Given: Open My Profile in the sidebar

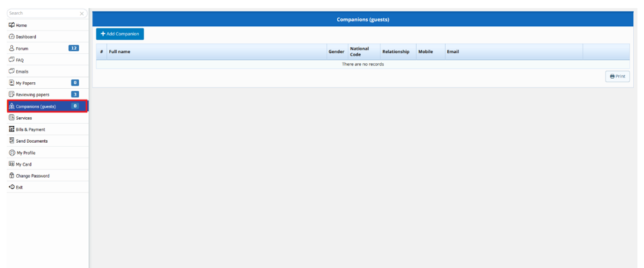Looking at the screenshot, I should [48, 153].
